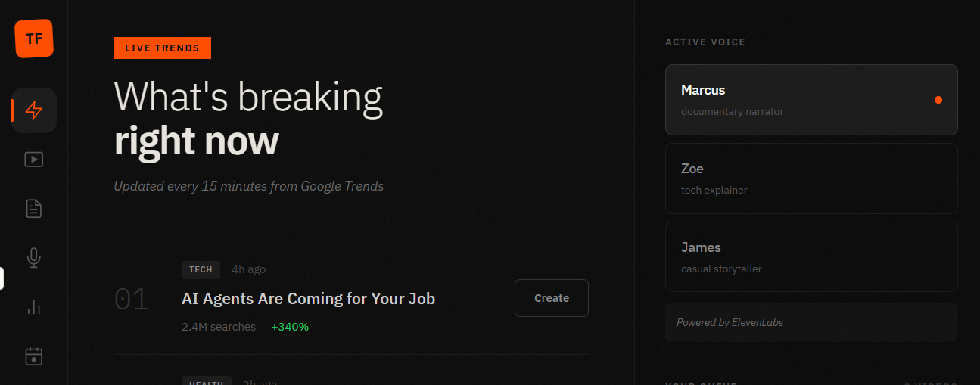
Task: Click the white handle on left edge
Action: pos(2,278)
